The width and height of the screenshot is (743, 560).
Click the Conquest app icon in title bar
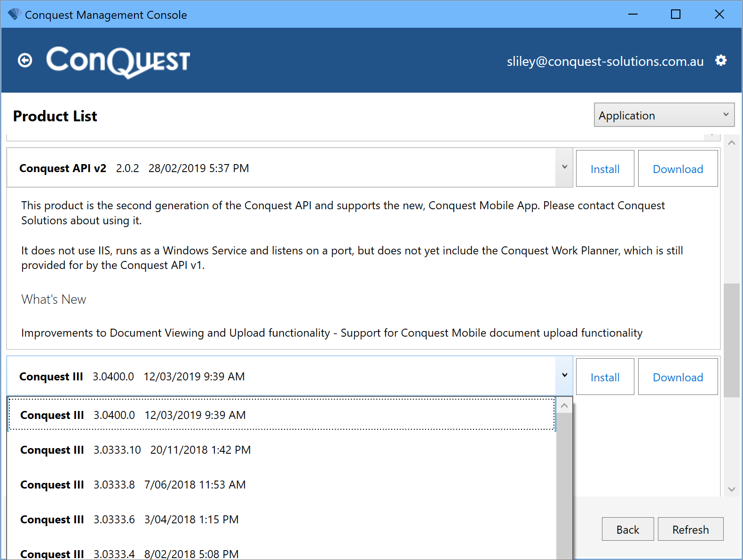(x=14, y=15)
